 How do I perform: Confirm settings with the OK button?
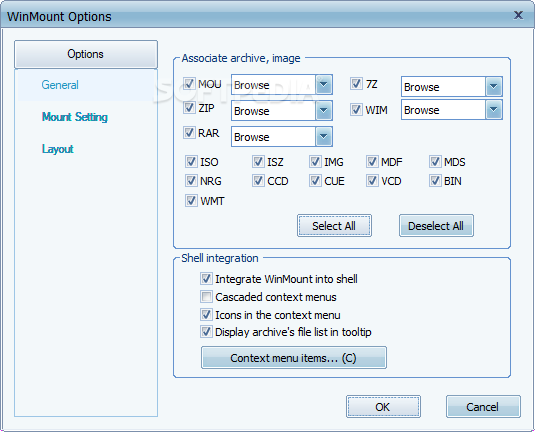[383, 406]
